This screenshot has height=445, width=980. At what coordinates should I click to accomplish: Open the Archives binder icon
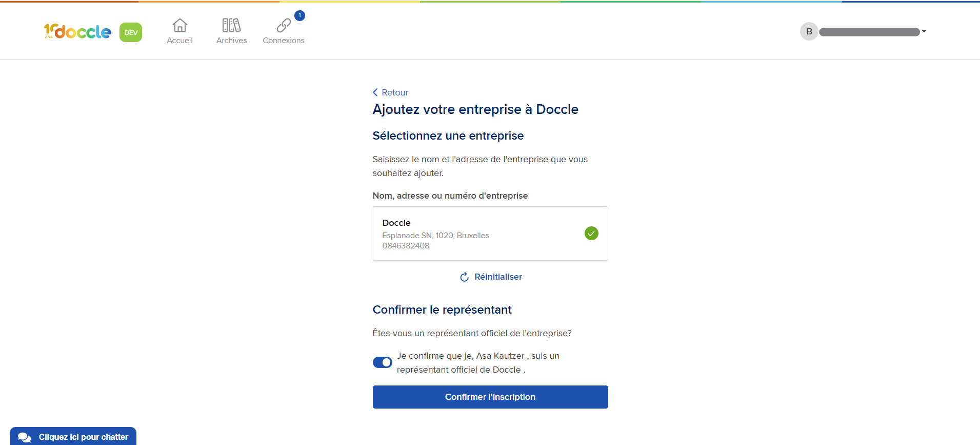(231, 25)
